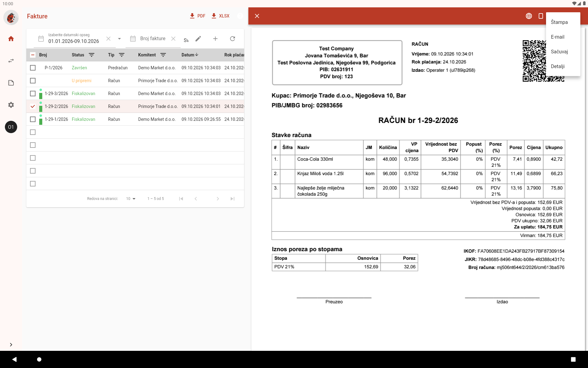Click the Predračun type cell
588x368 pixels.
(118, 68)
